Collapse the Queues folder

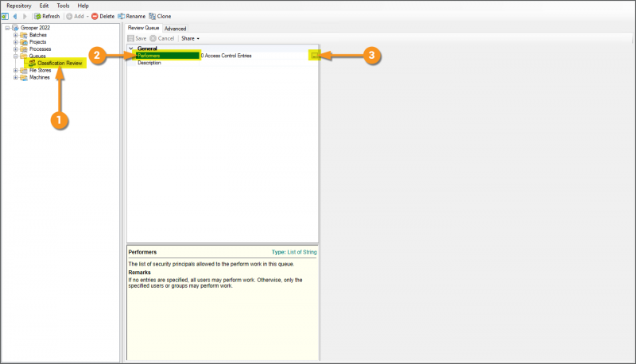(x=15, y=56)
